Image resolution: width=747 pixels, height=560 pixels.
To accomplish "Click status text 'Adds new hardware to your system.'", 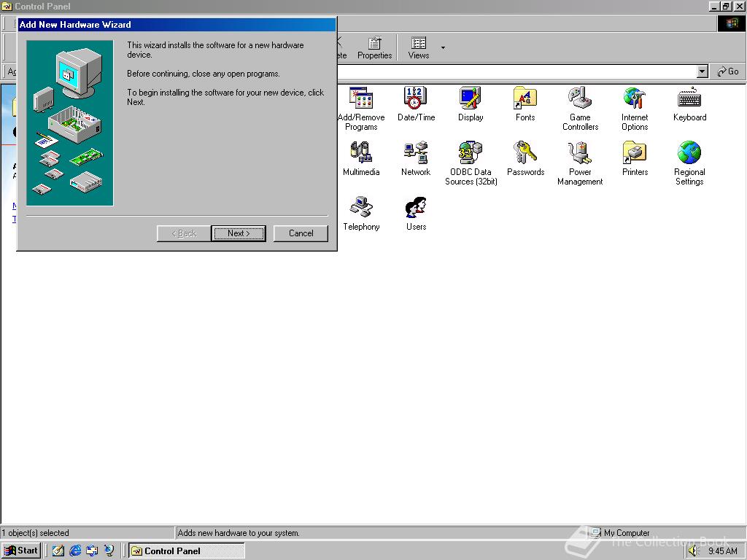I will click(239, 533).
